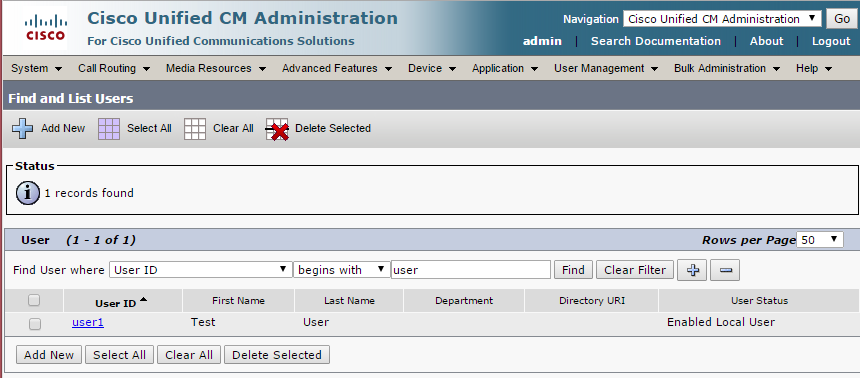Screen dimensions: 860x378
Task: Click the Find button
Action: coord(573,270)
